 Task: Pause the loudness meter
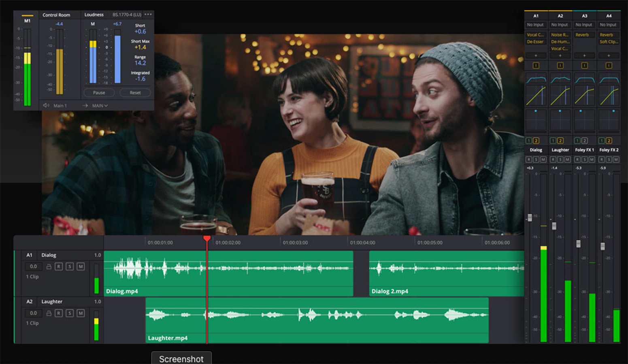[99, 93]
